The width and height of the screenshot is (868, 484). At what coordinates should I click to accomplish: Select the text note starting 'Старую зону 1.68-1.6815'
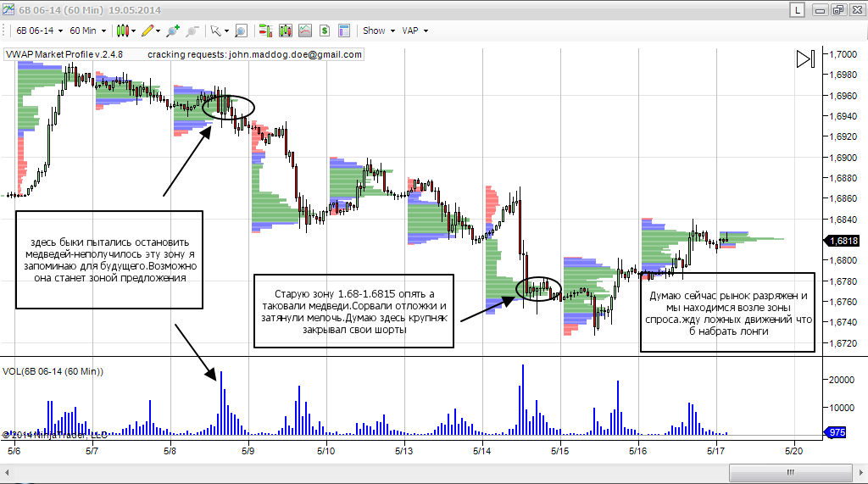click(x=353, y=311)
